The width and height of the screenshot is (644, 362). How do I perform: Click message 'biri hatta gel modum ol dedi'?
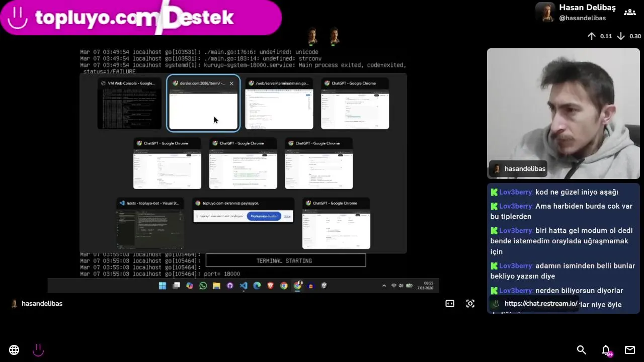[561, 241]
